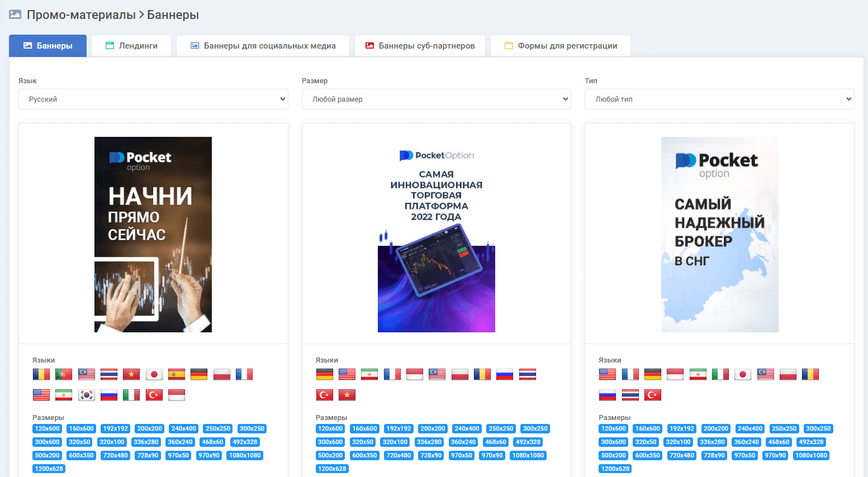The width and height of the screenshot is (868, 477).
Task: Click the USA flag in the third banner card
Action: pos(608,374)
